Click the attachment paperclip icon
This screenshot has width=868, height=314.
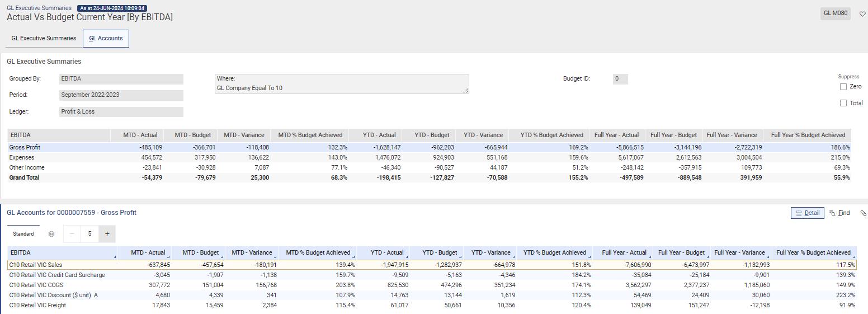pos(863,213)
